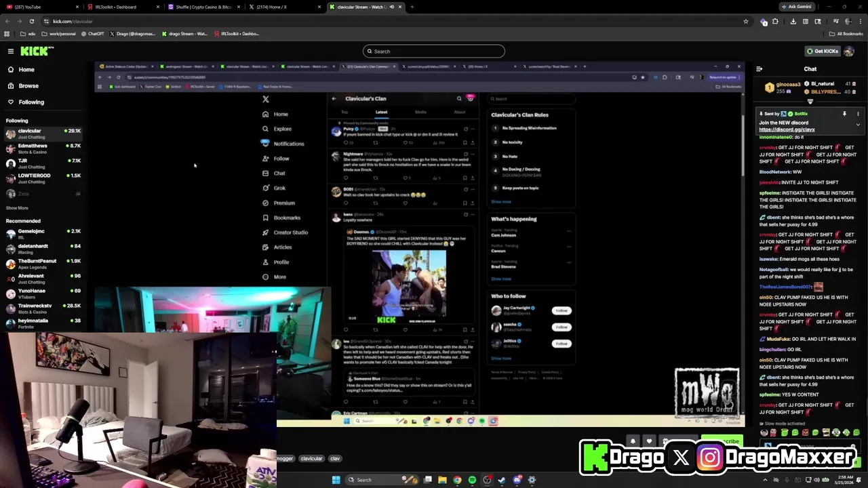Click Explore in the streamed X sidebar

pos(277,129)
